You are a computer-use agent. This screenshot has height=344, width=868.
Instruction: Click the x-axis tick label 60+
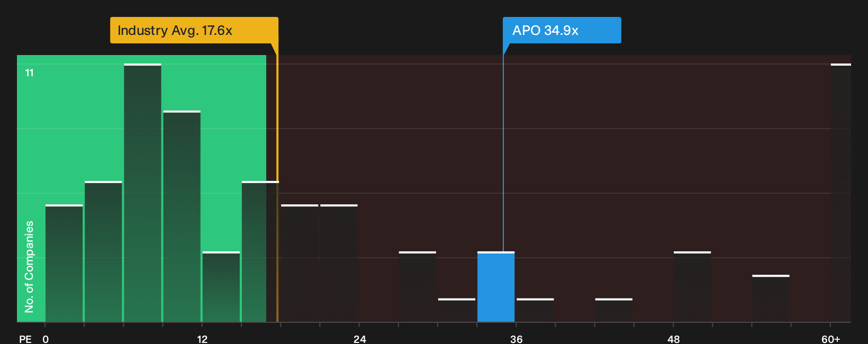click(830, 339)
